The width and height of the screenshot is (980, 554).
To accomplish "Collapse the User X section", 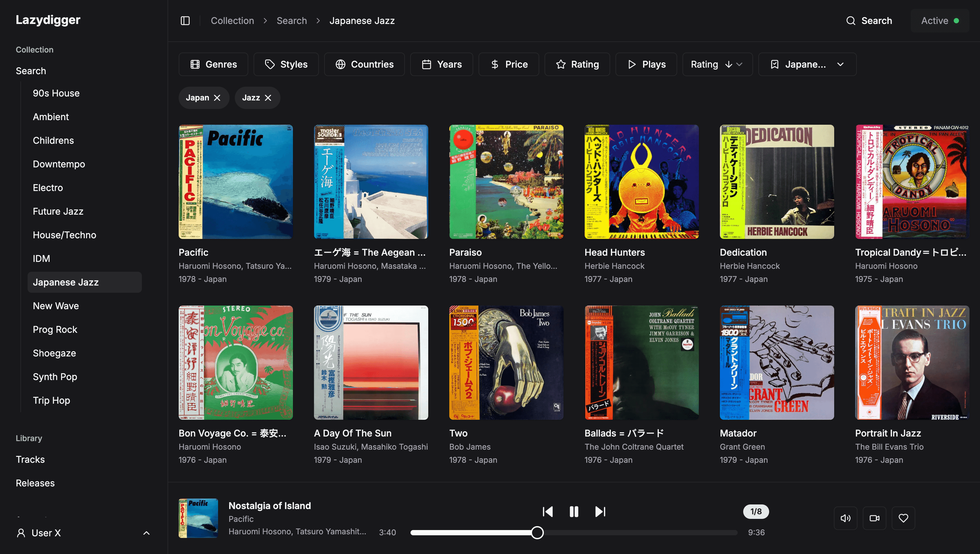I will click(146, 533).
